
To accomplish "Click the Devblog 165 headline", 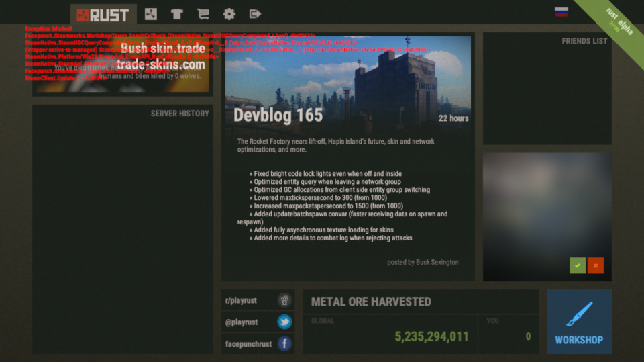I will (x=278, y=116).
